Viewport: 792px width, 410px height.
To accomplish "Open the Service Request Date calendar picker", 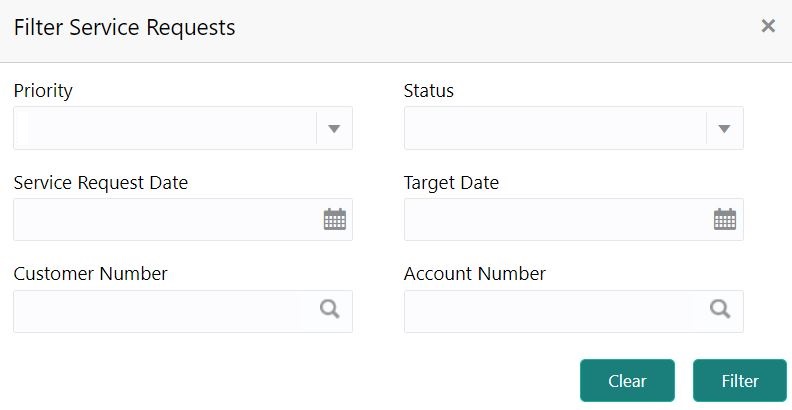I will point(334,219).
